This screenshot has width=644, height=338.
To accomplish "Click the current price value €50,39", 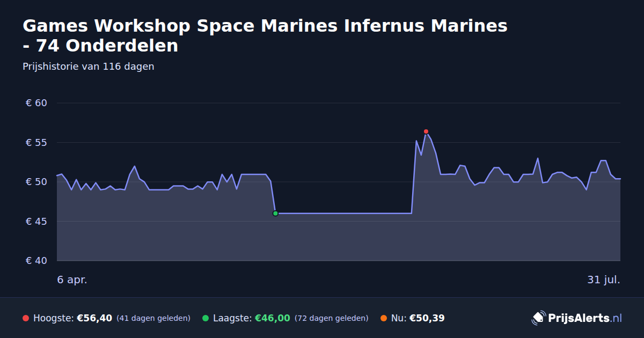I will click(427, 318).
